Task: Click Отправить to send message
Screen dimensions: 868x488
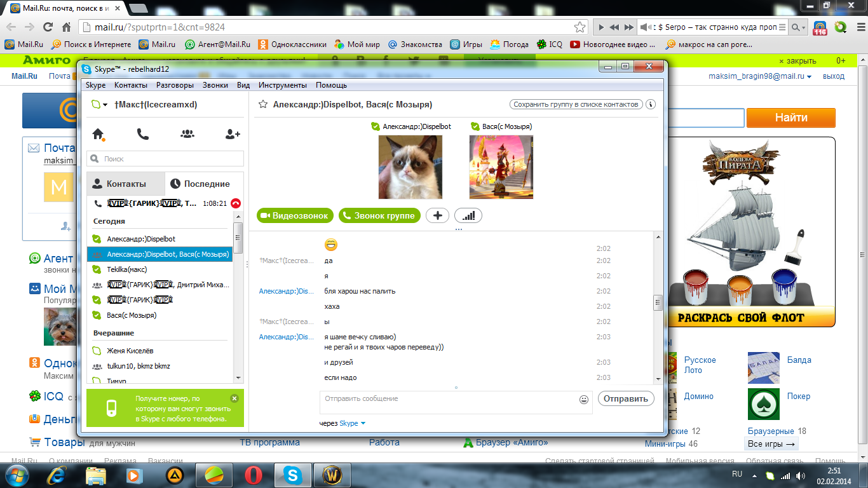Action: pyautogui.click(x=626, y=398)
